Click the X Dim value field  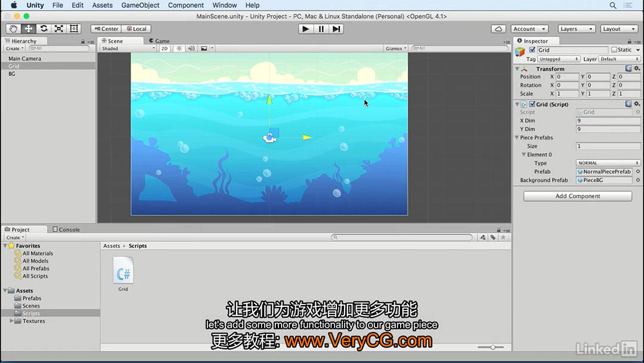pyautogui.click(x=608, y=121)
